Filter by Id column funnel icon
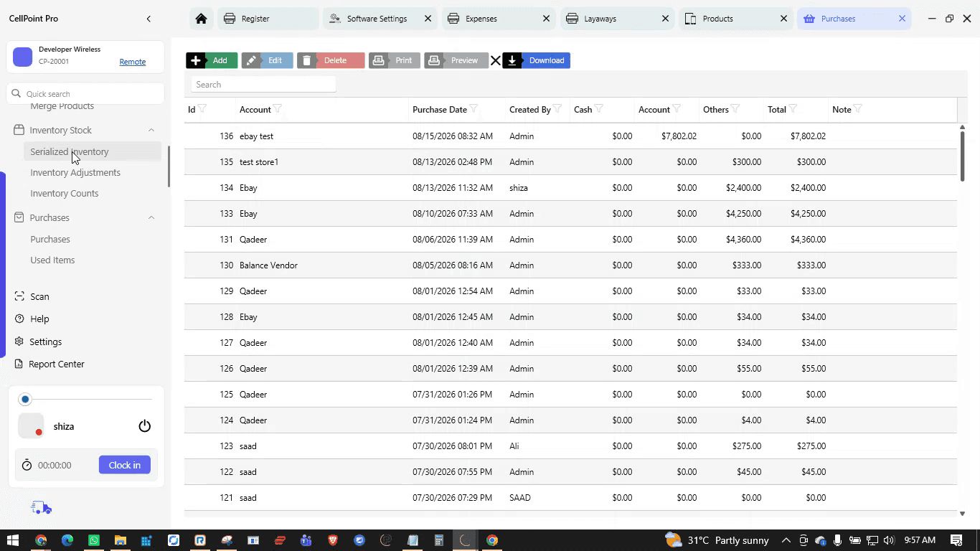The width and height of the screenshot is (980, 551). click(x=202, y=109)
